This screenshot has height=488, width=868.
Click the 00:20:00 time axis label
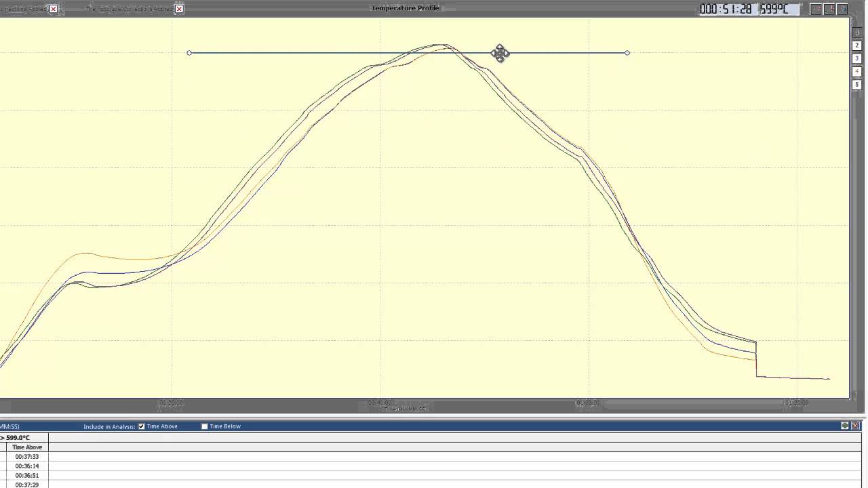[x=172, y=403]
